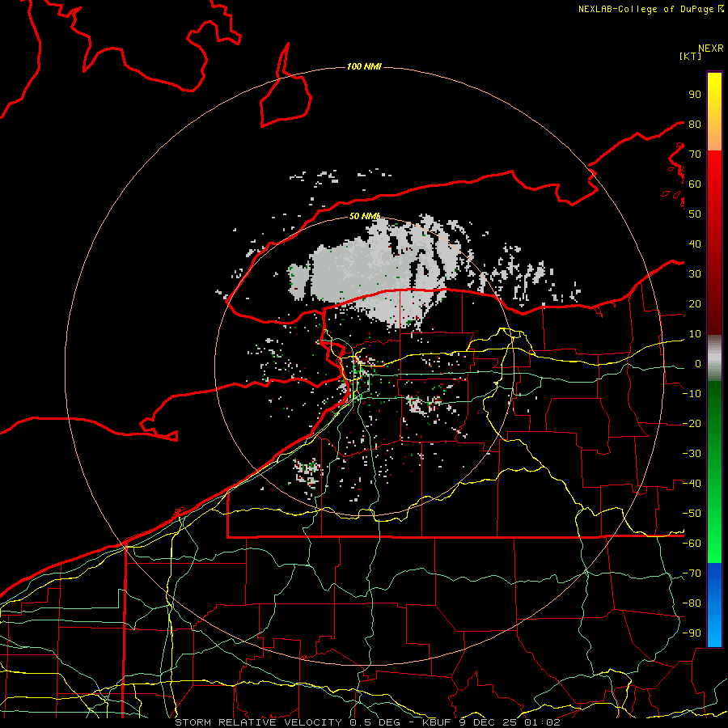
Task: Select the 100 NMI range ring label
Action: (364, 66)
